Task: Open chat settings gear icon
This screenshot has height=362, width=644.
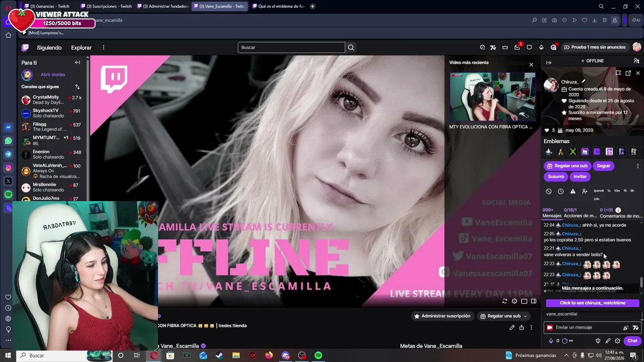Action: coord(617,341)
